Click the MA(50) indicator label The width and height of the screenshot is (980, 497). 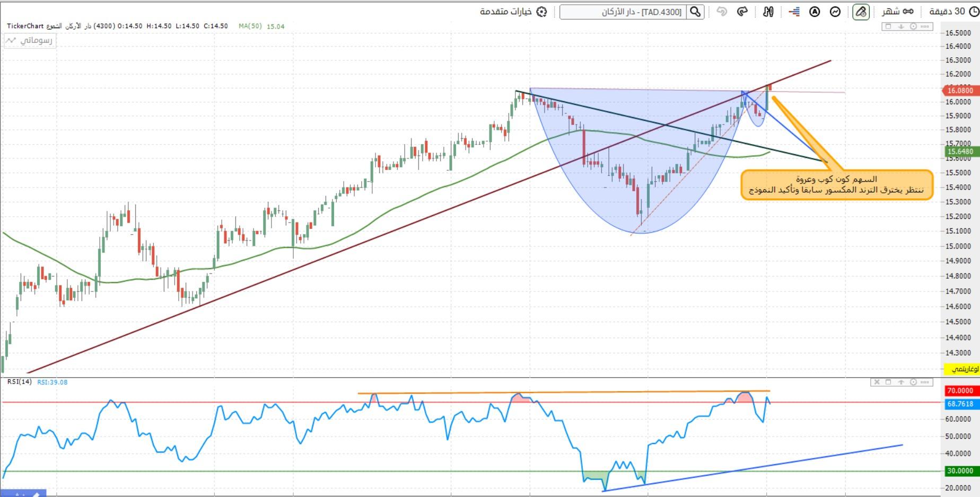(250, 26)
